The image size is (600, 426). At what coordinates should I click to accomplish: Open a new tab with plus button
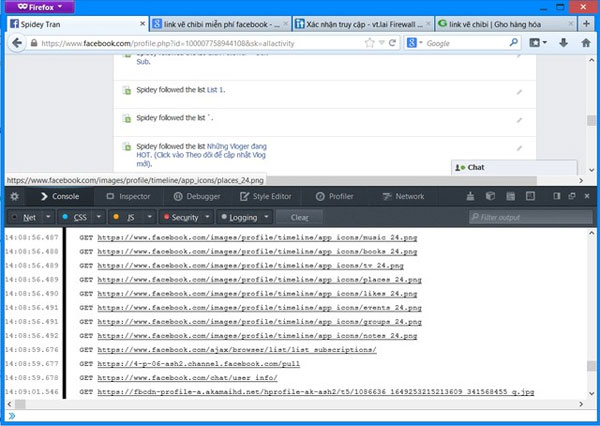tap(586, 24)
